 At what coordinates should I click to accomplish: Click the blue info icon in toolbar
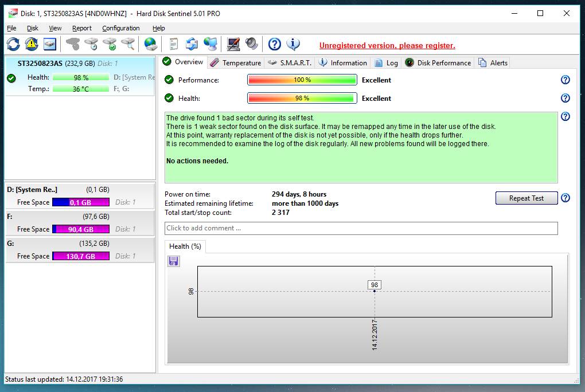coord(293,44)
